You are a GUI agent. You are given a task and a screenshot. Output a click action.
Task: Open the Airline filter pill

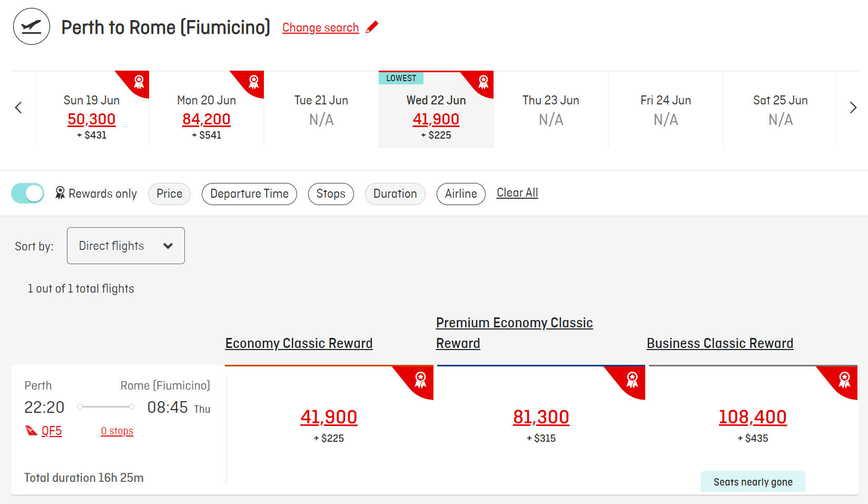(461, 194)
